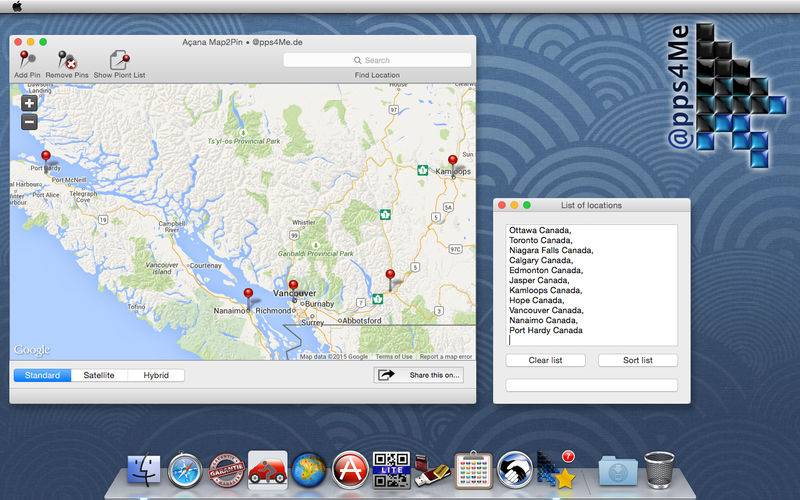Image resolution: width=800 pixels, height=500 pixels.
Task: Open the Show Point List icon
Action: pos(119,60)
